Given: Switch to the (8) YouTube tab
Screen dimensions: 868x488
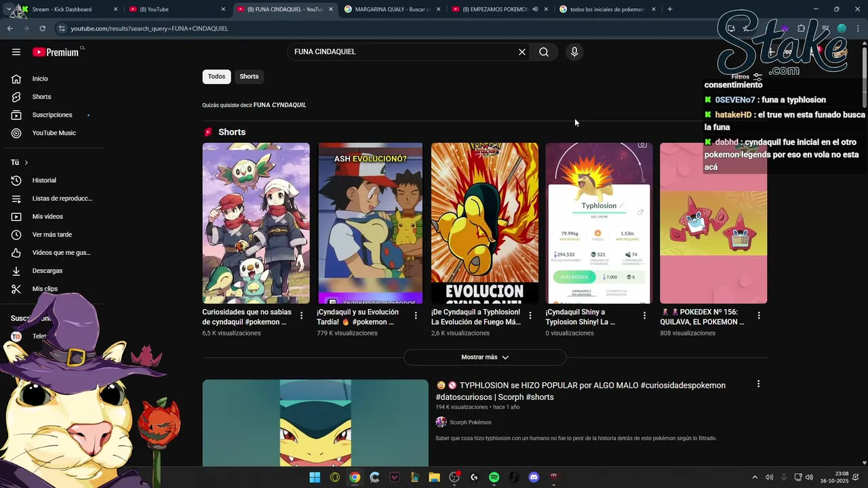Looking at the screenshot, I should (x=176, y=9).
